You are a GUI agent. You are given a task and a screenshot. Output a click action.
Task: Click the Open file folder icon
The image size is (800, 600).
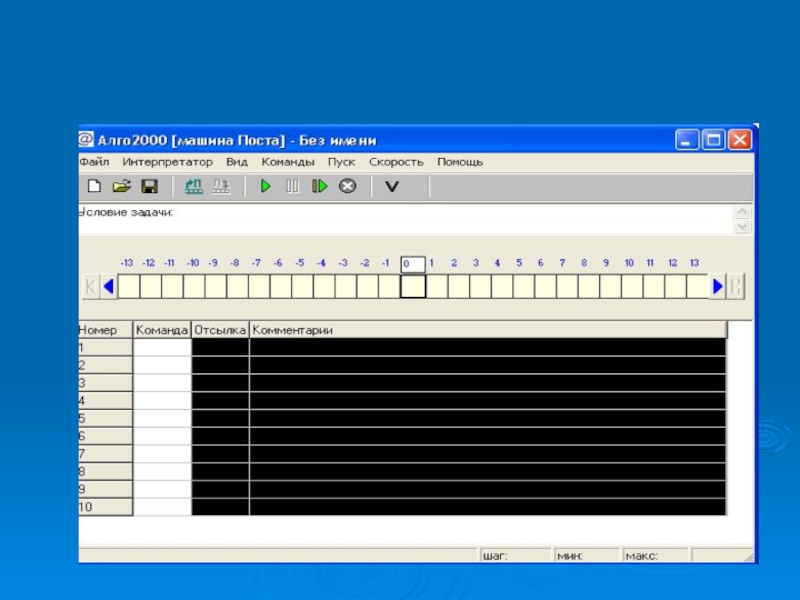coord(122,186)
